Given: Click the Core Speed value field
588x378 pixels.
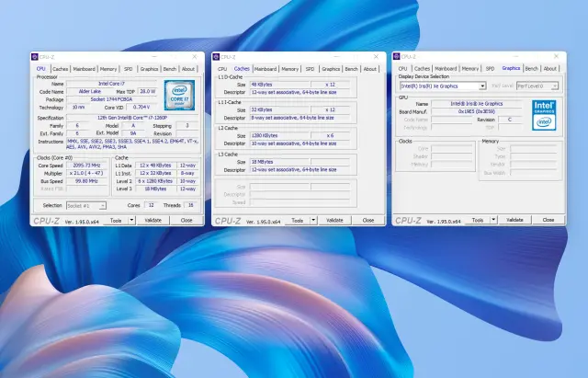Looking at the screenshot, I should coord(89,164).
